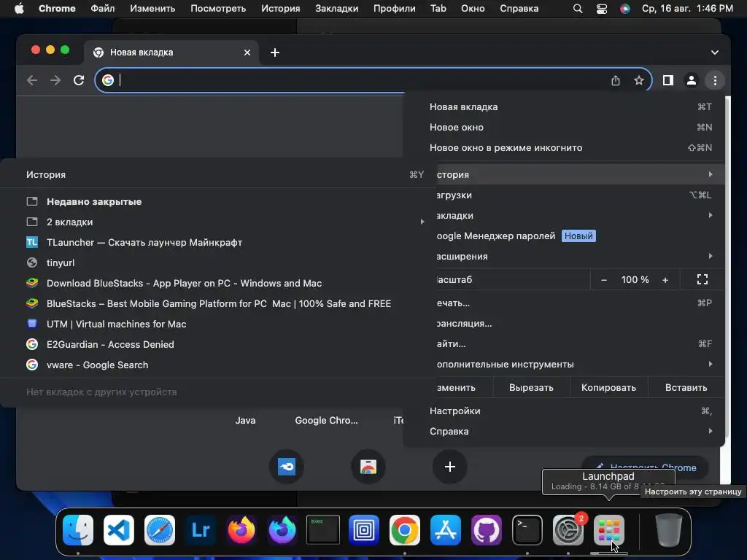The width and height of the screenshot is (747, 560).
Task: Click Вырезать in the edit row
Action: 531,388
